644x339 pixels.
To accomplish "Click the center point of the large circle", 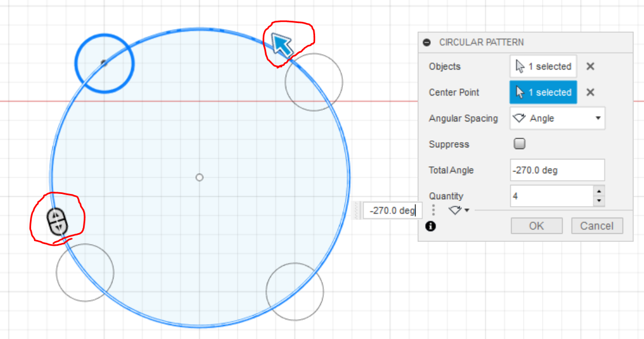I will (x=200, y=177).
